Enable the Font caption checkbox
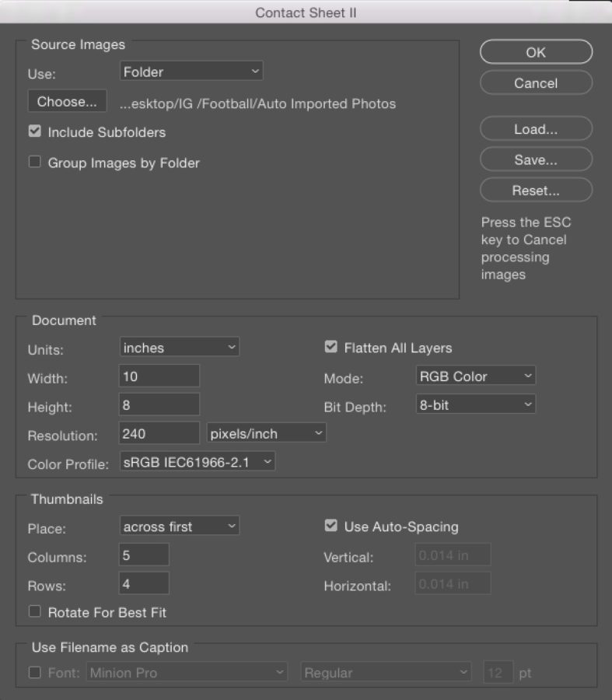 pyautogui.click(x=34, y=672)
